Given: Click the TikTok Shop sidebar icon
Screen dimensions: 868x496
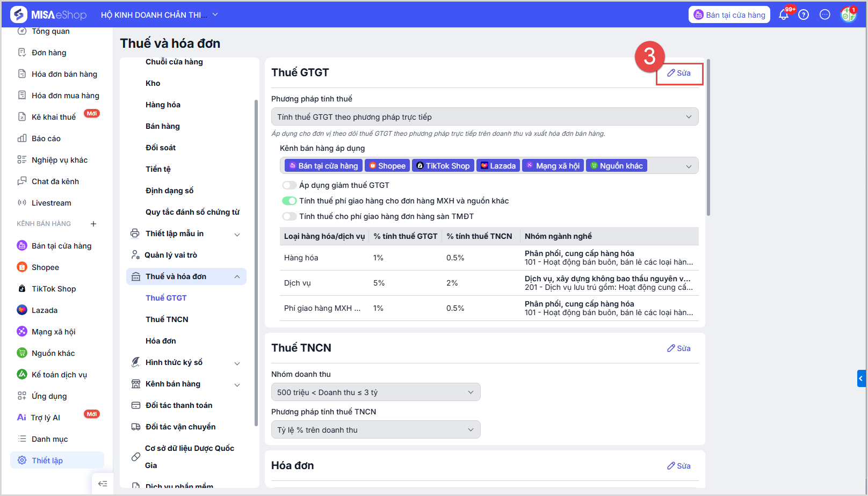Looking at the screenshot, I should (x=22, y=289).
